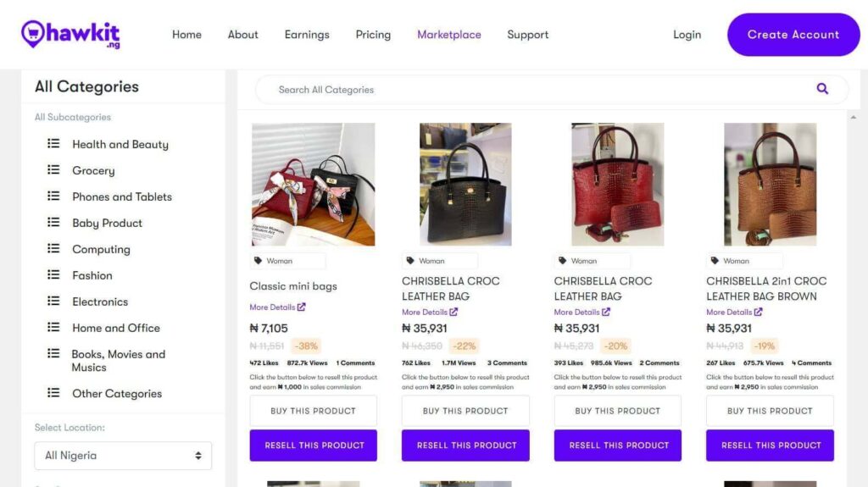
Task: Open the red croc leather bag thumbnail
Action: (617, 185)
